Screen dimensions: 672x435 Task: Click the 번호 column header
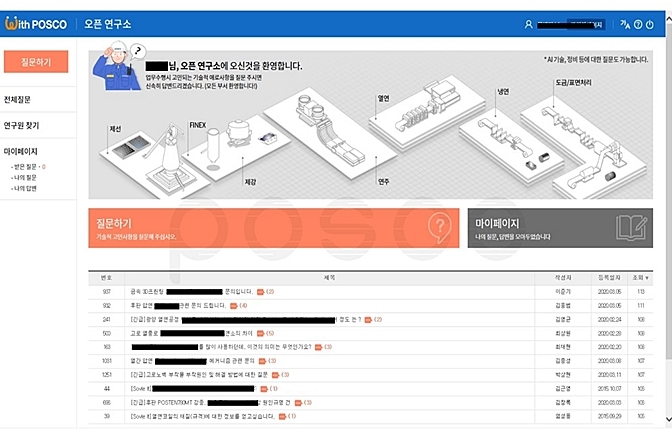(106, 278)
